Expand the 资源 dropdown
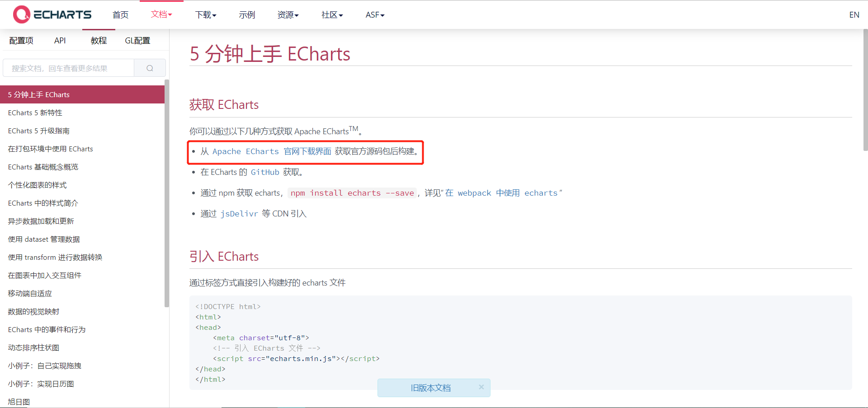Viewport: 868px width, 408px height. 288,14
